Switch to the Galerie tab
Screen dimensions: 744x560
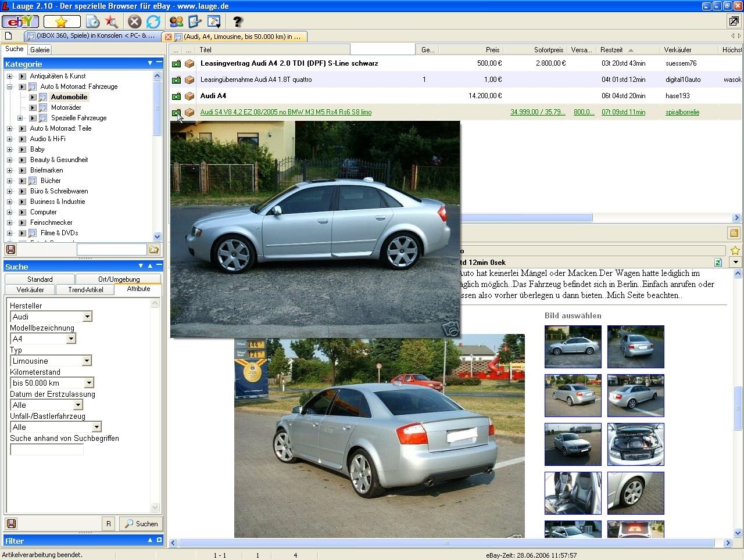tap(40, 50)
